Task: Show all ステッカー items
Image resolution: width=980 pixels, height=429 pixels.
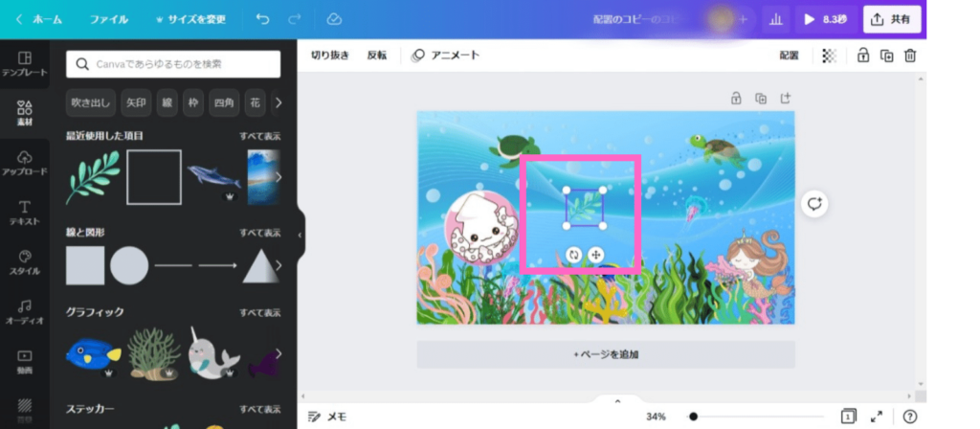Action: 260,409
